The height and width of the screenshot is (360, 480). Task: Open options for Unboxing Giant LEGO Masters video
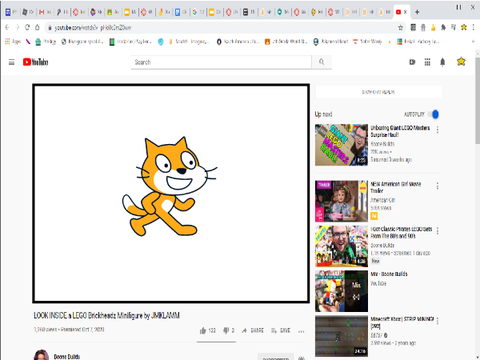(437, 130)
